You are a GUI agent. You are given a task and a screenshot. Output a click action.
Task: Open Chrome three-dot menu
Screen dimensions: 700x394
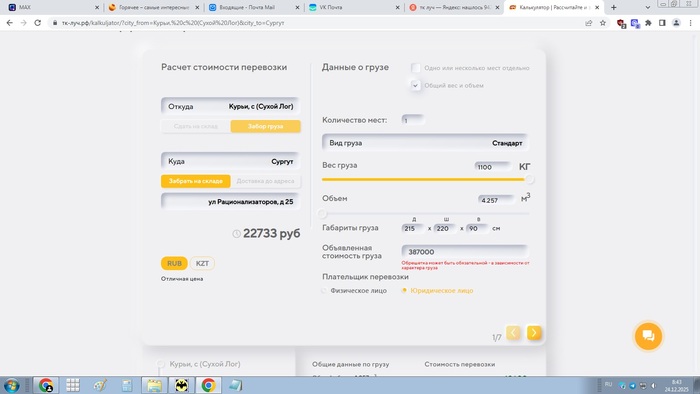point(691,23)
